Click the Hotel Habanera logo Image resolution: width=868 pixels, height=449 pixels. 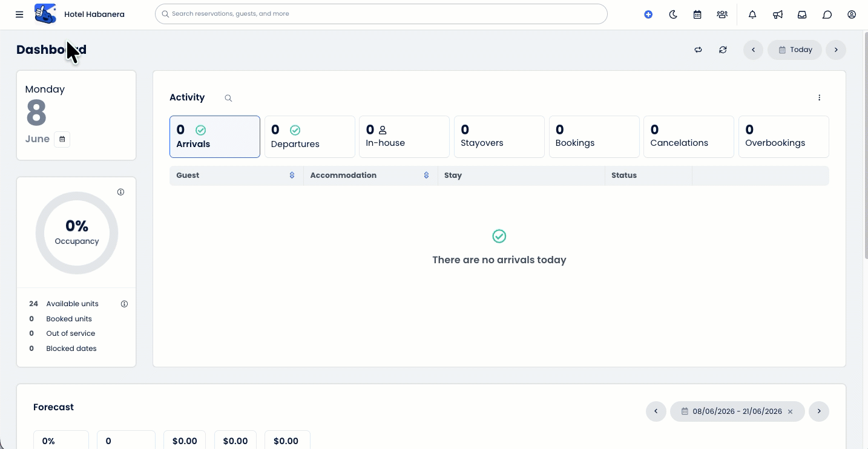tap(45, 13)
